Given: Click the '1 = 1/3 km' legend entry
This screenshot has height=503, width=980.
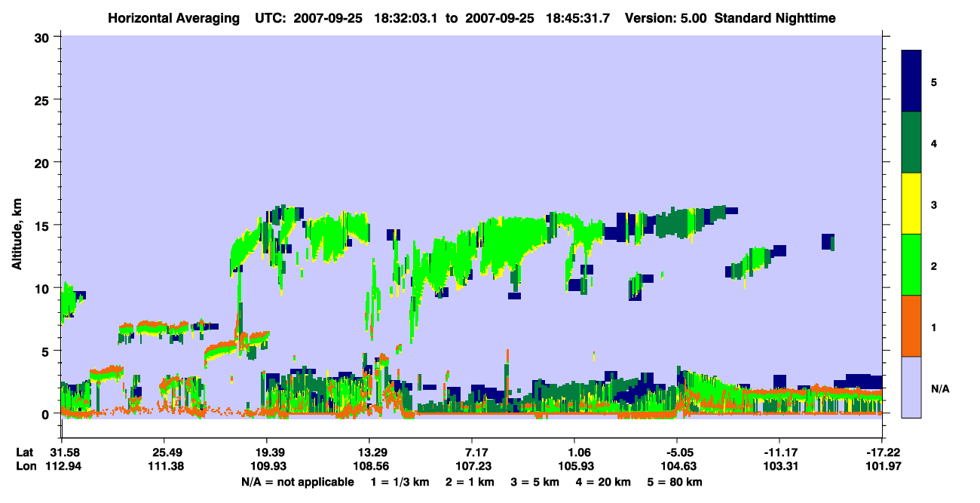Looking at the screenshot, I should click(x=400, y=482).
